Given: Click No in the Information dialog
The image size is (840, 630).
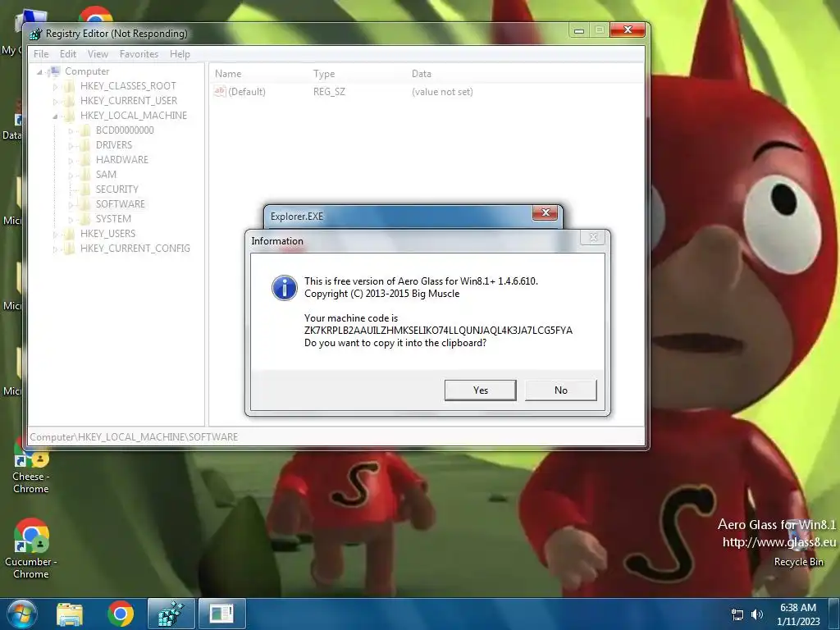Looking at the screenshot, I should (561, 390).
